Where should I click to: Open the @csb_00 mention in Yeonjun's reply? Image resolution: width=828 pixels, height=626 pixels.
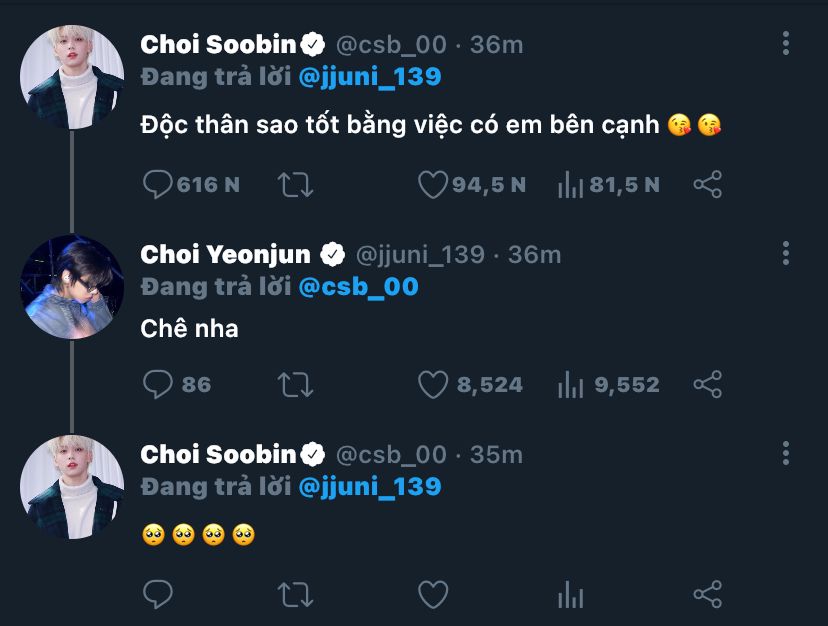pos(358,287)
